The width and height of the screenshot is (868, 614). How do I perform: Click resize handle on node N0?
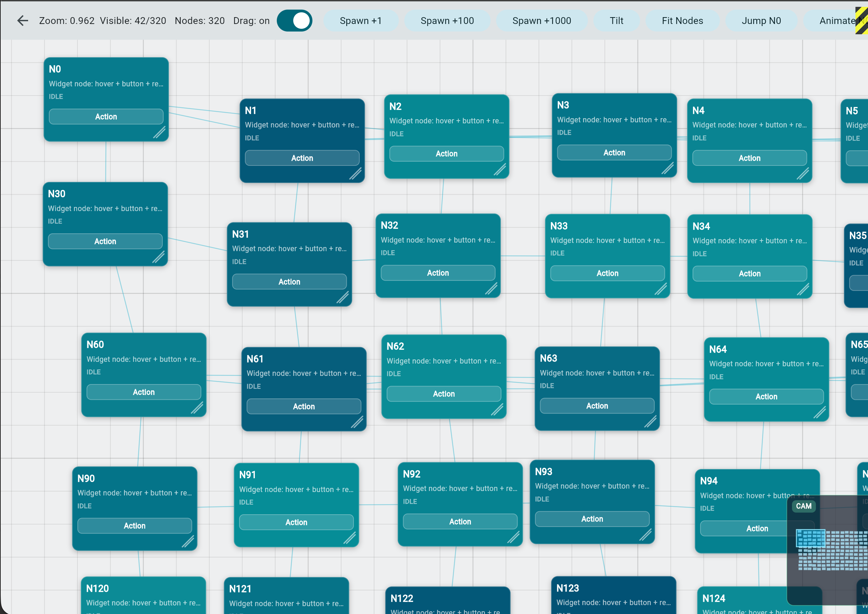(x=159, y=133)
